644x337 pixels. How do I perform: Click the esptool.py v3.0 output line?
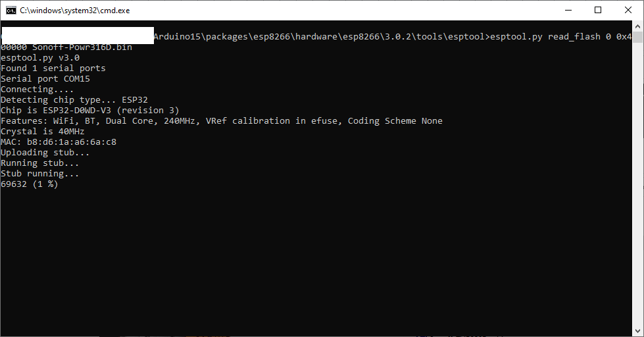pos(40,58)
